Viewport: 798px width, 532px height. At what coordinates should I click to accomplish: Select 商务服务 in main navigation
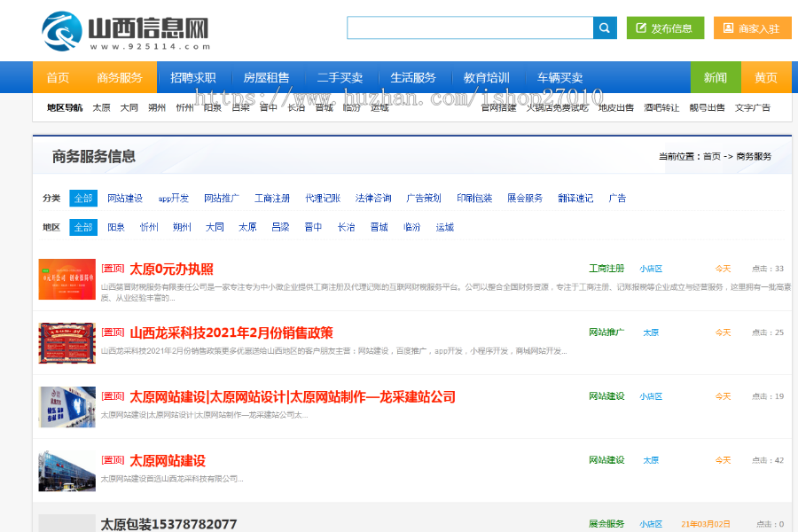point(120,77)
